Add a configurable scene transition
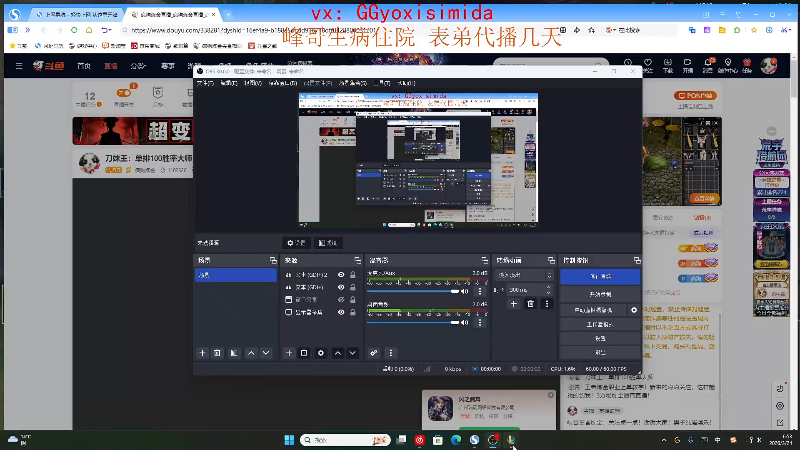Image resolution: width=800 pixels, height=450 pixels. point(514,304)
